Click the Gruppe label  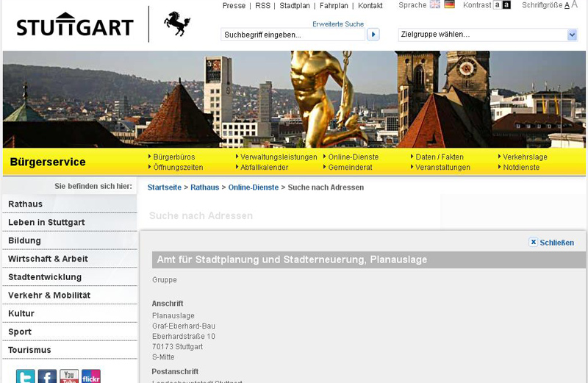(x=165, y=280)
